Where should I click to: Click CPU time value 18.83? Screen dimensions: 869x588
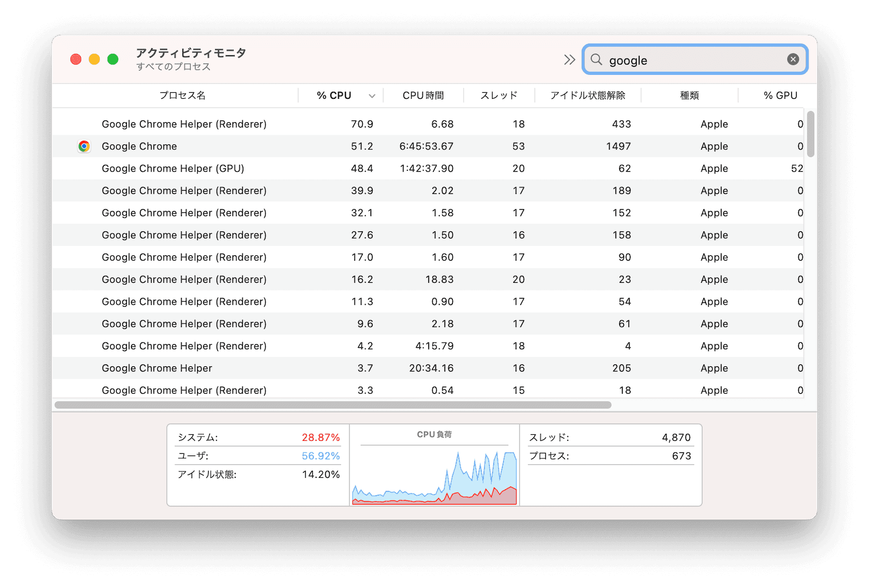pos(439,280)
